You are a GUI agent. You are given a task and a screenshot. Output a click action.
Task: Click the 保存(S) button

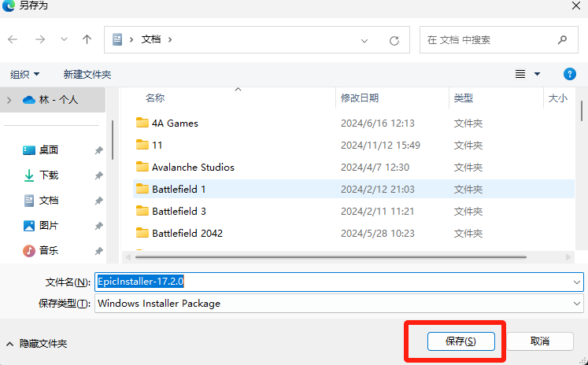tap(460, 341)
